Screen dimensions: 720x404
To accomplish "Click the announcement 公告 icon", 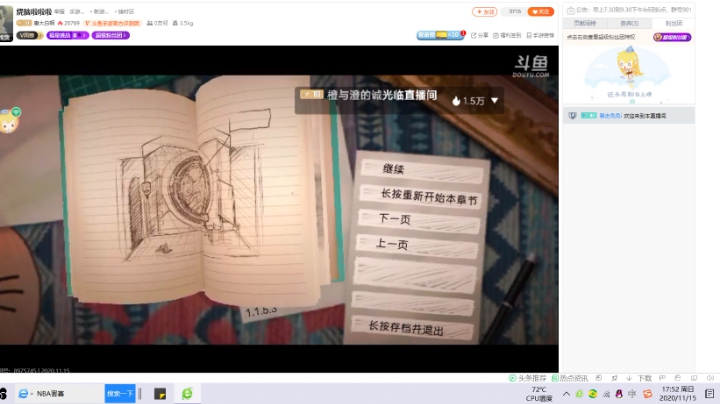I will (570, 10).
